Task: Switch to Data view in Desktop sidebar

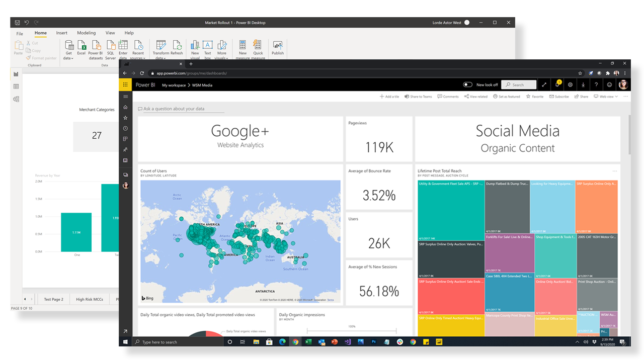Action: [x=16, y=86]
